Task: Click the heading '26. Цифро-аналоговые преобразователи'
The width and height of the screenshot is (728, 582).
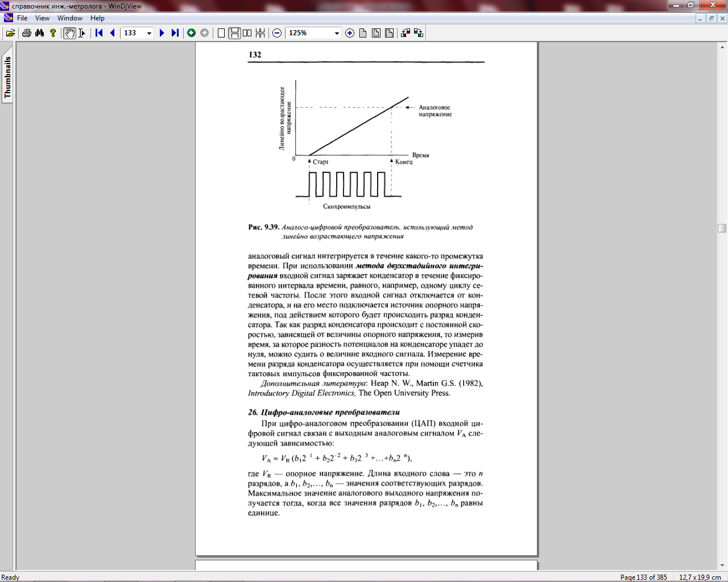Action: [x=324, y=412]
